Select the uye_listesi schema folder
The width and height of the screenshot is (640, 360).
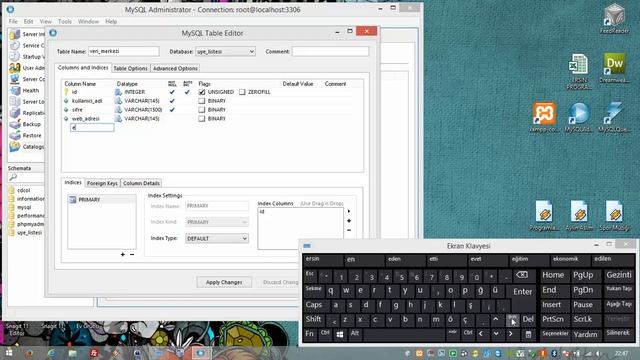pos(25,233)
